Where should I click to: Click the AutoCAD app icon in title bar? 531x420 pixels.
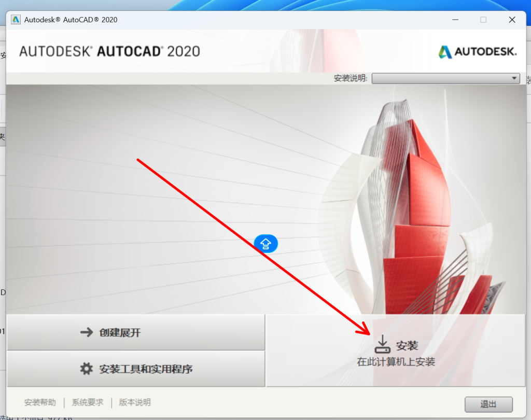(x=16, y=20)
